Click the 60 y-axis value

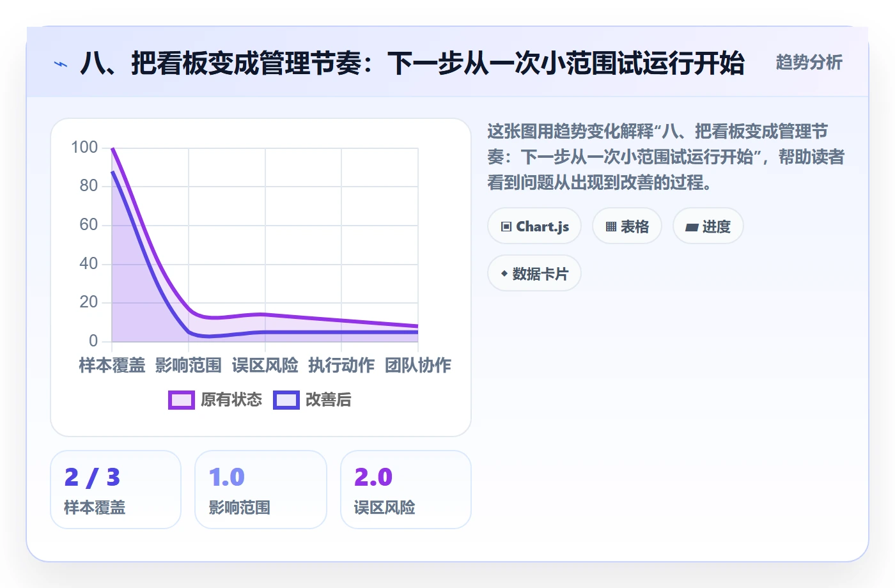tap(89, 225)
